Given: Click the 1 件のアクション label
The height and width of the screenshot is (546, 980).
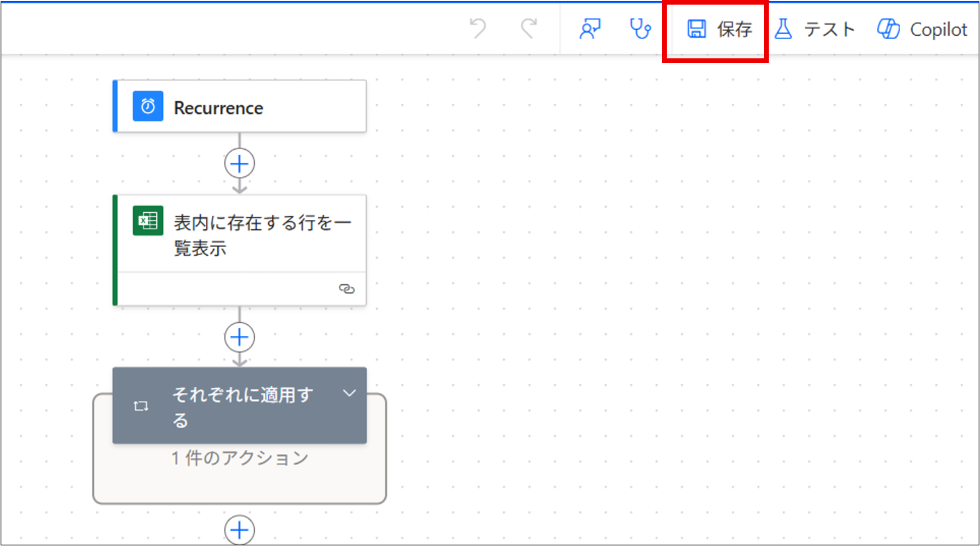Looking at the screenshot, I should (240, 458).
